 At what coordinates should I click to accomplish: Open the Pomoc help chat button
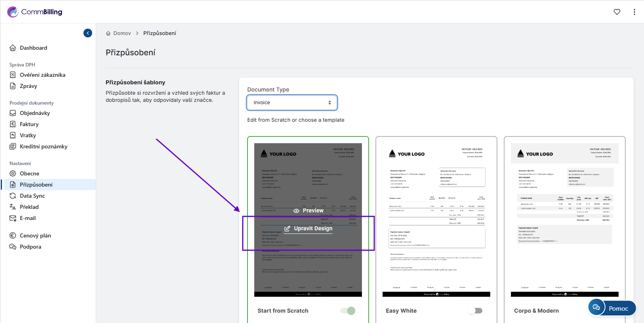tap(612, 308)
